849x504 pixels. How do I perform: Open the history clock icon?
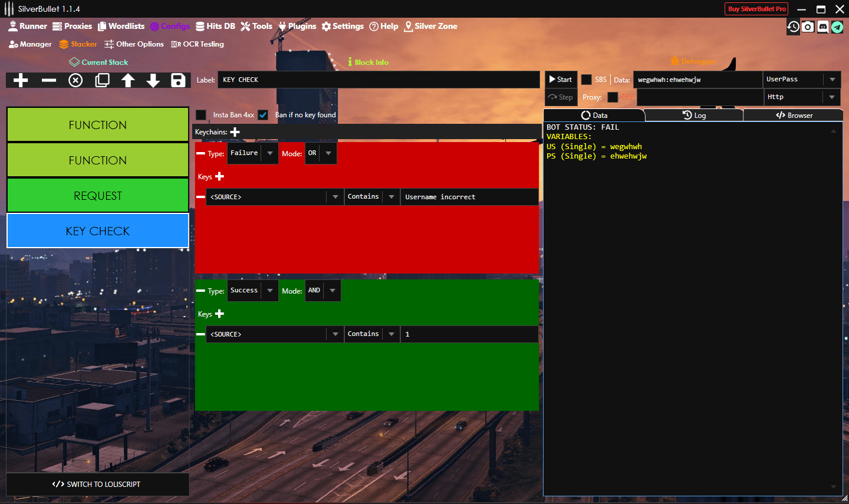click(794, 27)
